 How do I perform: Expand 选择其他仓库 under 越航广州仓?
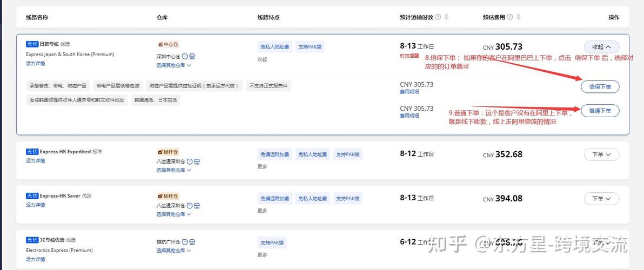[x=173, y=251]
